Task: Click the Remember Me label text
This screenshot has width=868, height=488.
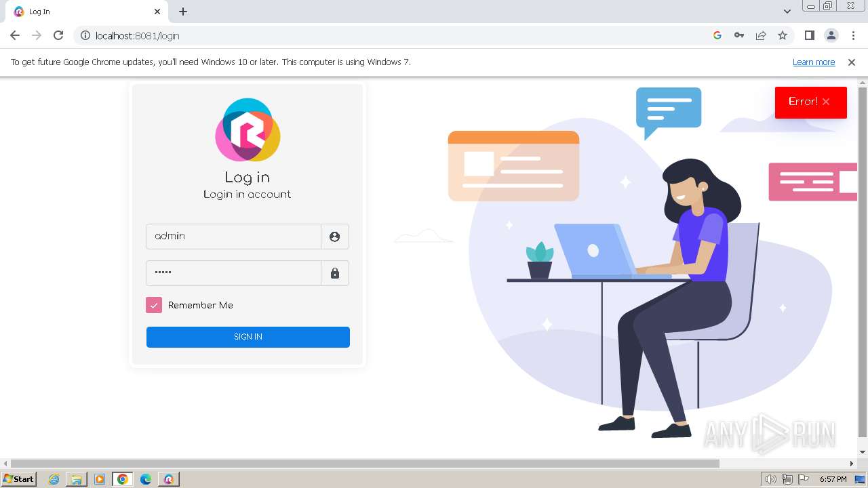Action: click(201, 305)
